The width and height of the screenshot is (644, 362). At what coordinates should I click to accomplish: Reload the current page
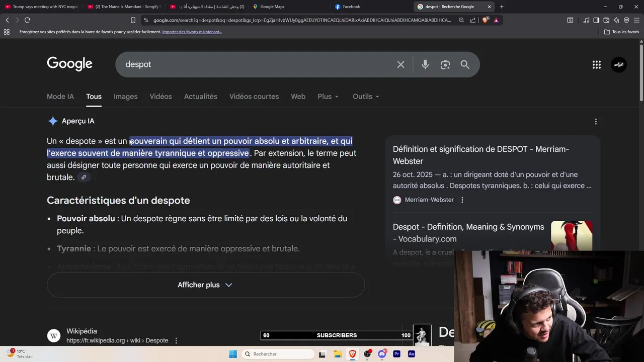point(27,20)
